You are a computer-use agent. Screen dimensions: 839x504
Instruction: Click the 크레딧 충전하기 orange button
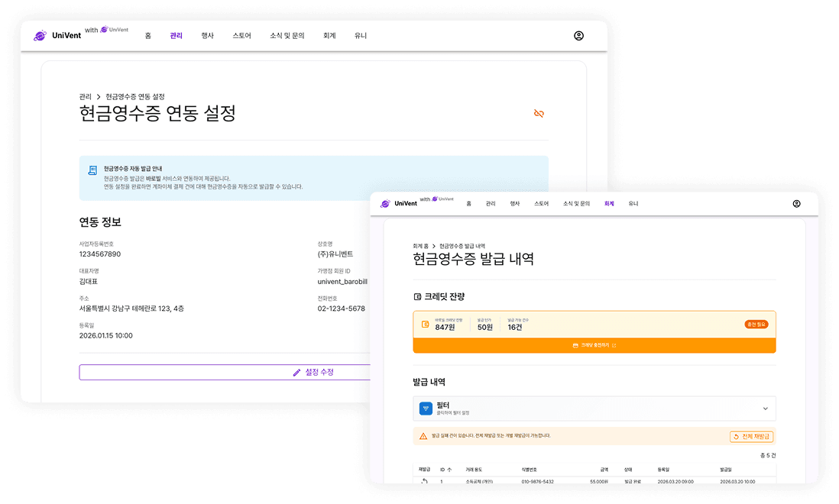pos(594,345)
